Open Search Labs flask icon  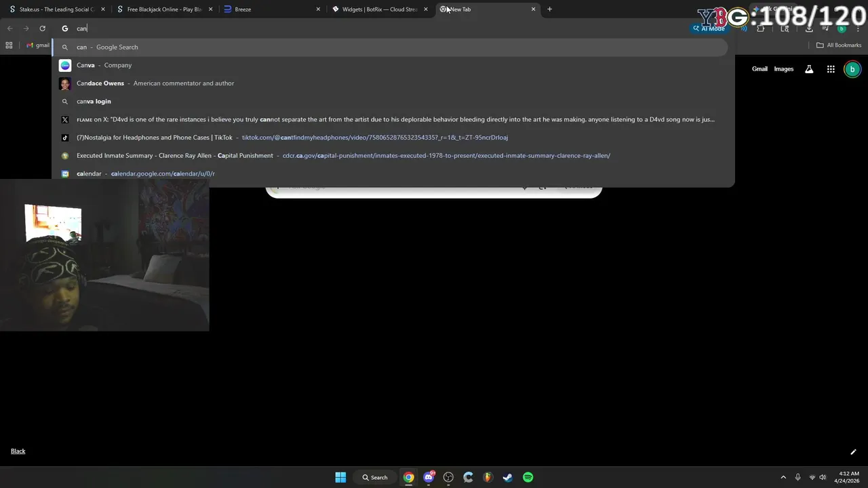(809, 69)
